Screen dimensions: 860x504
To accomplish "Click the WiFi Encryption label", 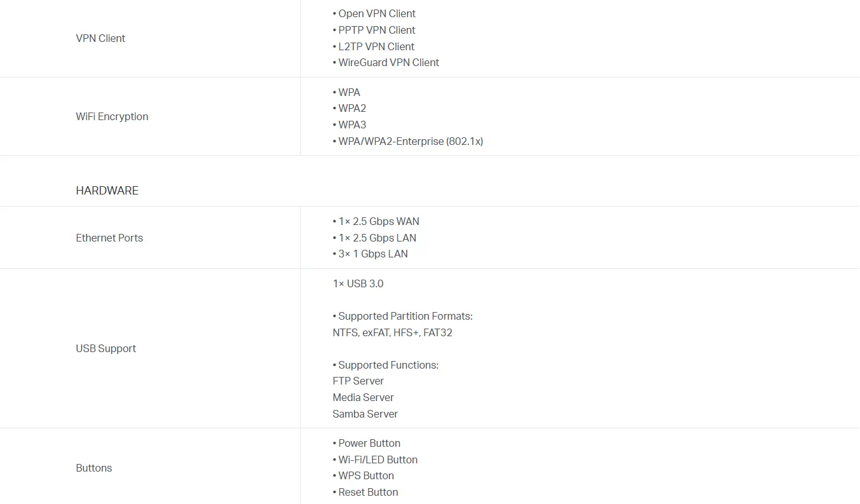I will [112, 116].
